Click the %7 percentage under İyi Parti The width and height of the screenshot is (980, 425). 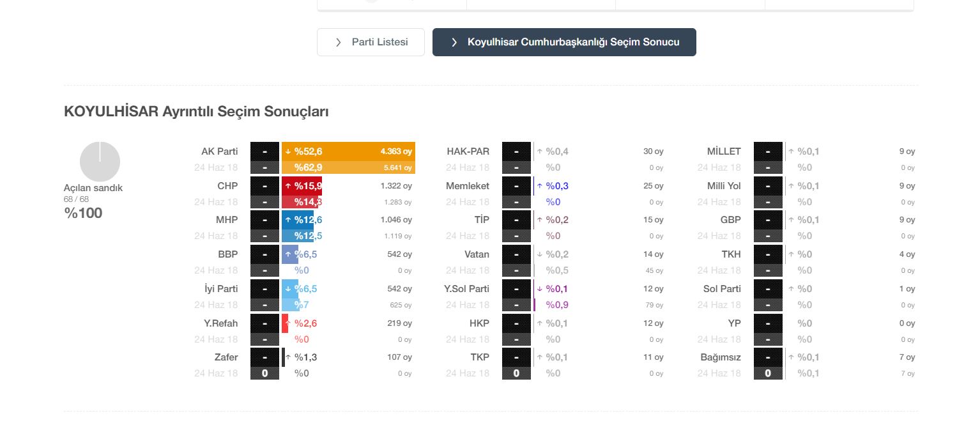tap(302, 305)
